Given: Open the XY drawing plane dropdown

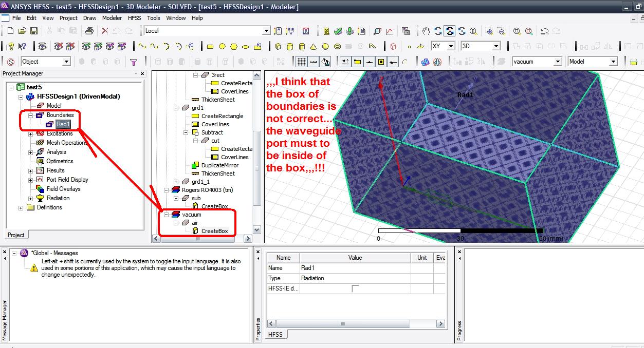Looking at the screenshot, I should [x=451, y=46].
